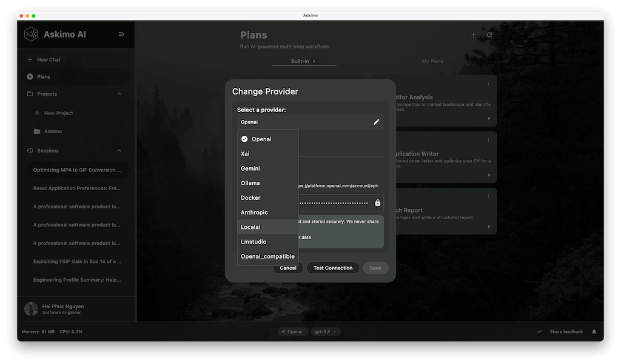
Task: Switch to the My Plans tab
Action: 432,61
